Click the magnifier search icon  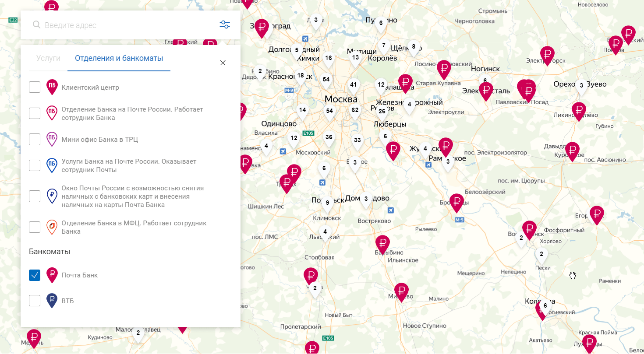click(x=36, y=25)
